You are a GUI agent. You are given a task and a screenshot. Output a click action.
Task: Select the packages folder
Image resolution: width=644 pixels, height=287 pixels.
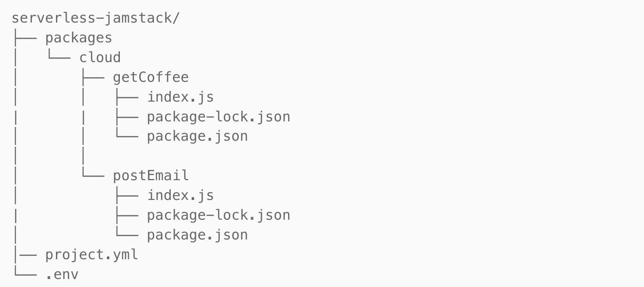pyautogui.click(x=79, y=38)
